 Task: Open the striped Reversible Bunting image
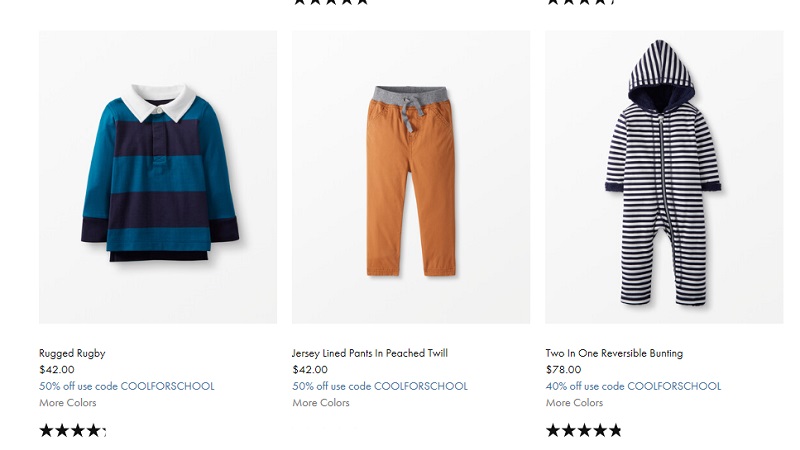pos(664,177)
